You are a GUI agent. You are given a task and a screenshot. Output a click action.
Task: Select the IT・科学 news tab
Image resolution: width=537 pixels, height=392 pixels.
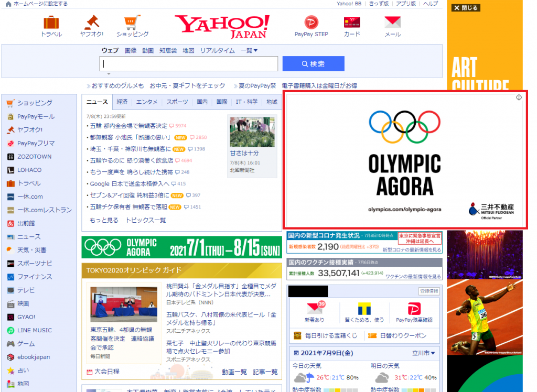[x=246, y=102]
